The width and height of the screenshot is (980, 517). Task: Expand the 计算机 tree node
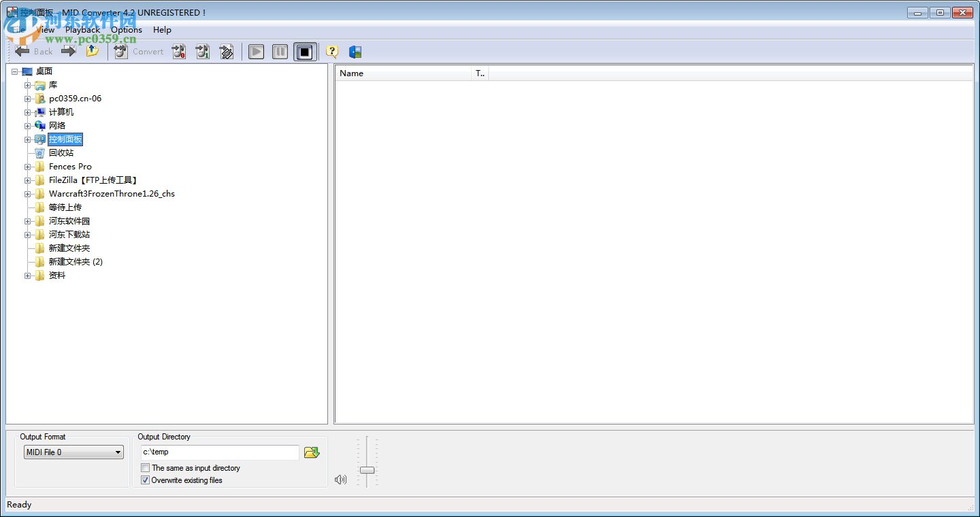28,112
